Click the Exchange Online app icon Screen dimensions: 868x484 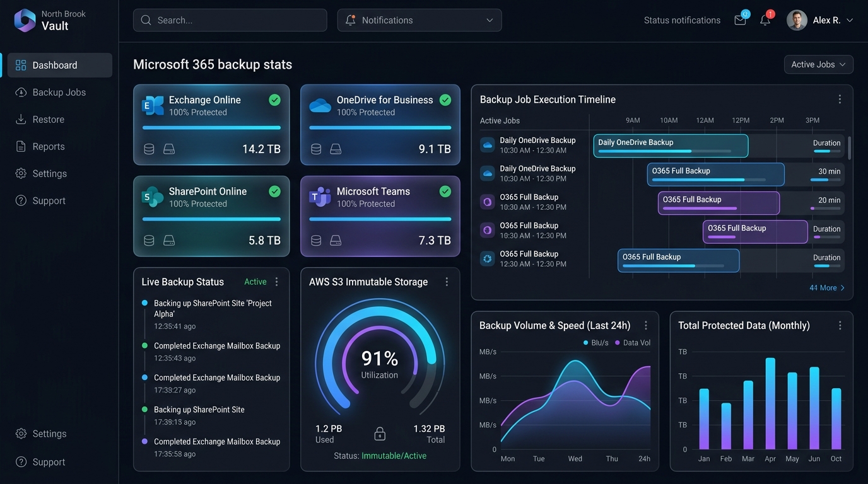coord(153,105)
